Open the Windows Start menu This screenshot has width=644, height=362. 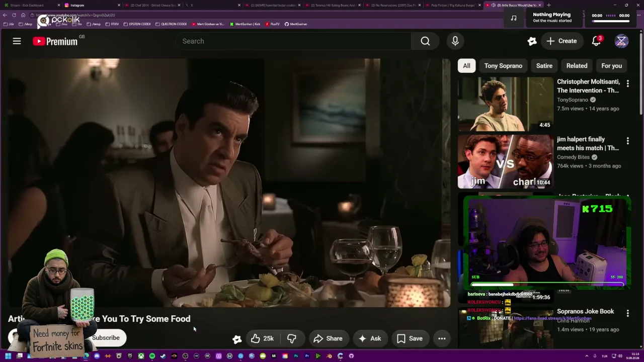tap(8, 356)
